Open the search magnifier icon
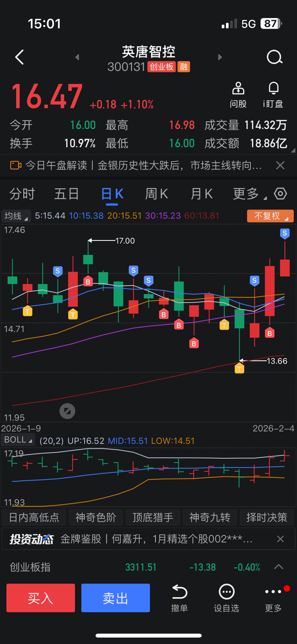297x644 pixels. [275, 57]
